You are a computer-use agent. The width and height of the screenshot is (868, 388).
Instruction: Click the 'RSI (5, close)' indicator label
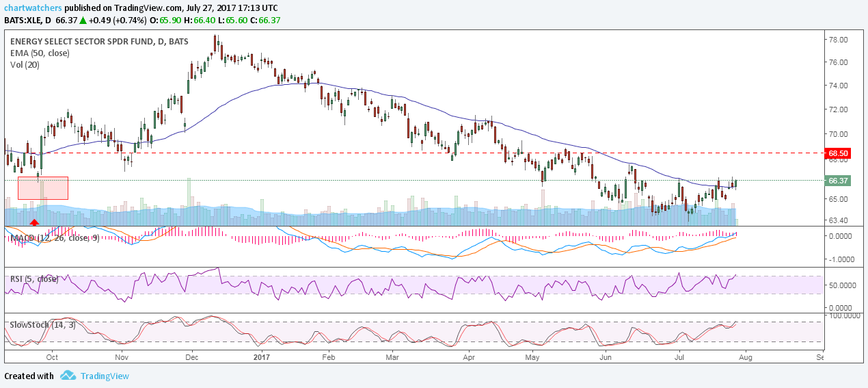(34, 279)
